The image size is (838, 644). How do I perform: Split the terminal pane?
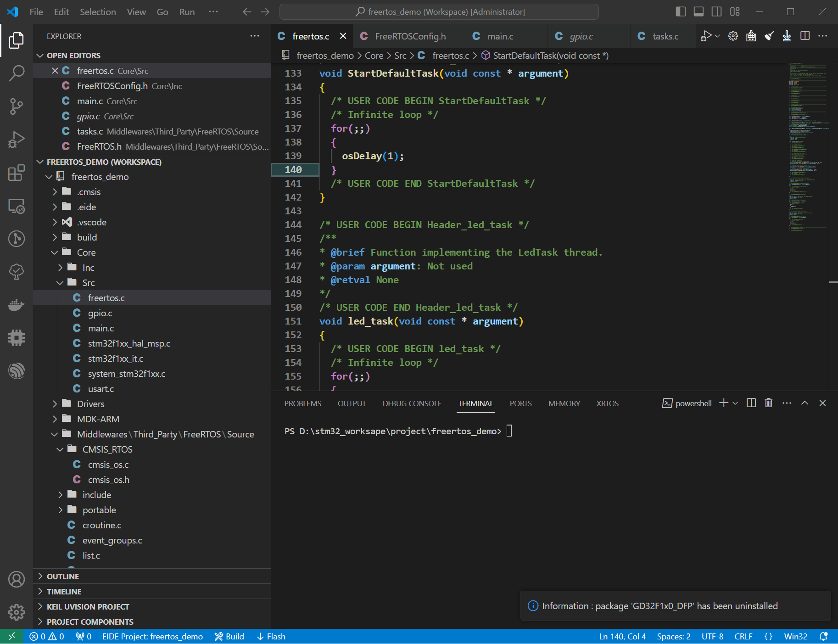[751, 403]
